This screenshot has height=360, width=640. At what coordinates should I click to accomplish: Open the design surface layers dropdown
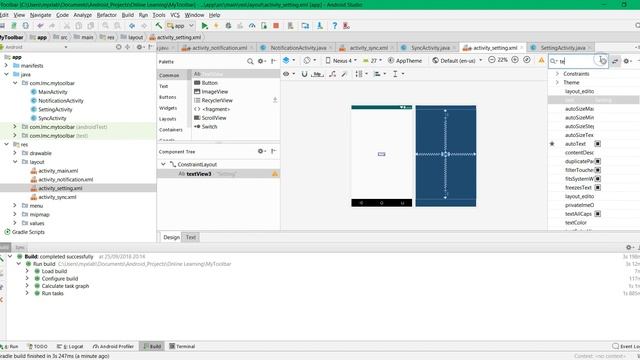(x=289, y=60)
